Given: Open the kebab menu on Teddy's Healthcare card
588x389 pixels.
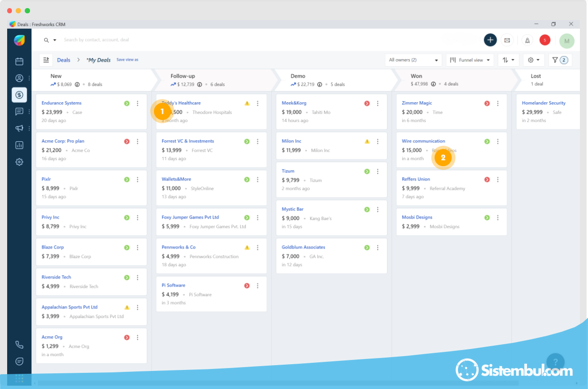Looking at the screenshot, I should 258,103.
